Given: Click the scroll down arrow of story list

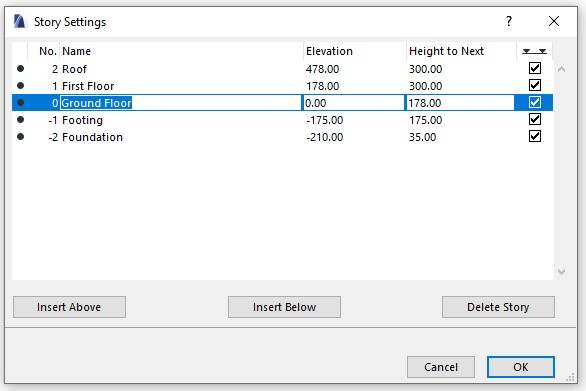Looking at the screenshot, I should tap(561, 271).
